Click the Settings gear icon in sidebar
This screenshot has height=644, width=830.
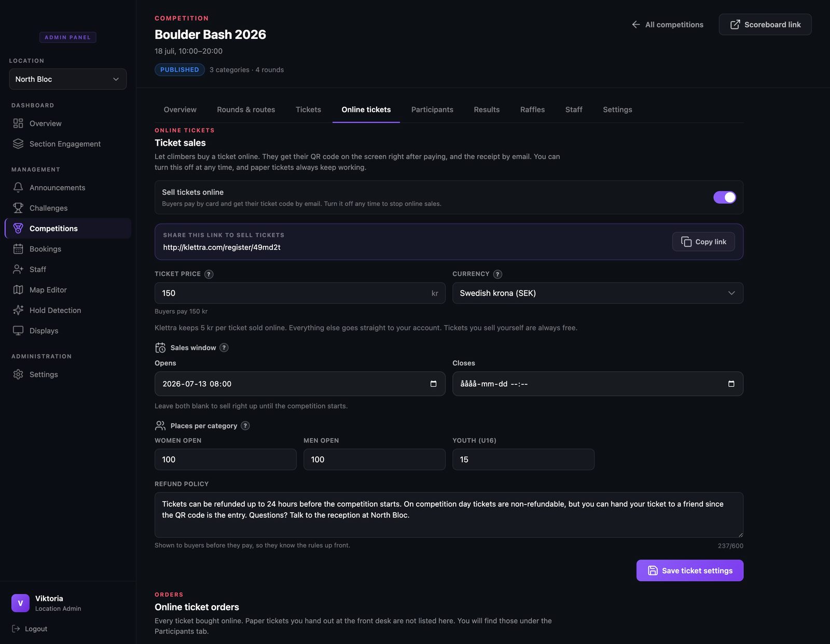click(18, 374)
